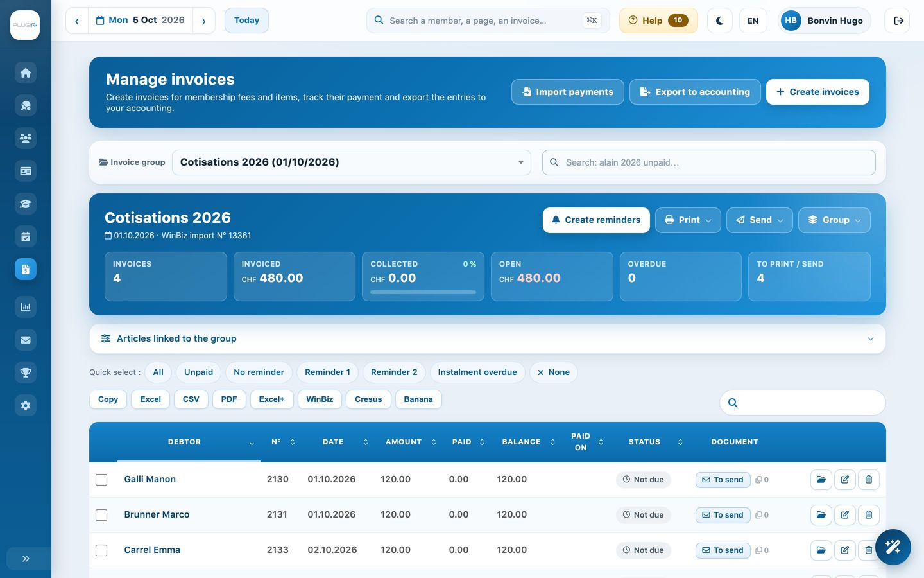Open the mail envelope icon in sidebar
The image size is (924, 578).
[26, 340]
